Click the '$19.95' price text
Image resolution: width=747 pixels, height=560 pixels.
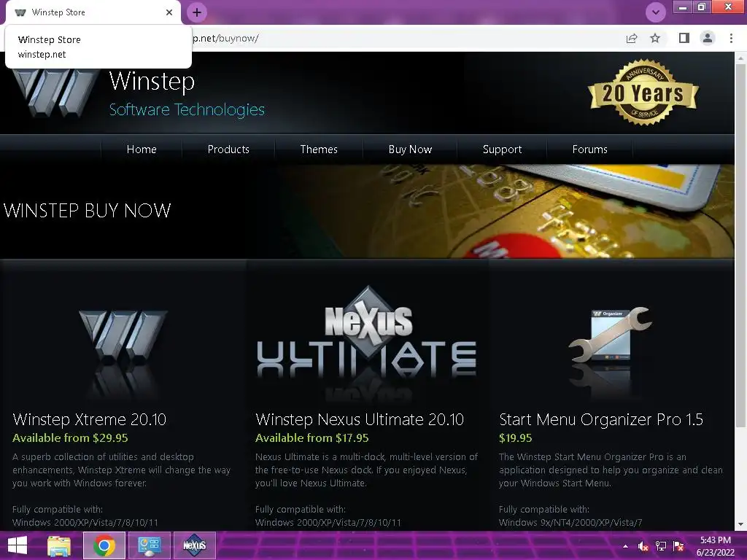pyautogui.click(x=516, y=438)
